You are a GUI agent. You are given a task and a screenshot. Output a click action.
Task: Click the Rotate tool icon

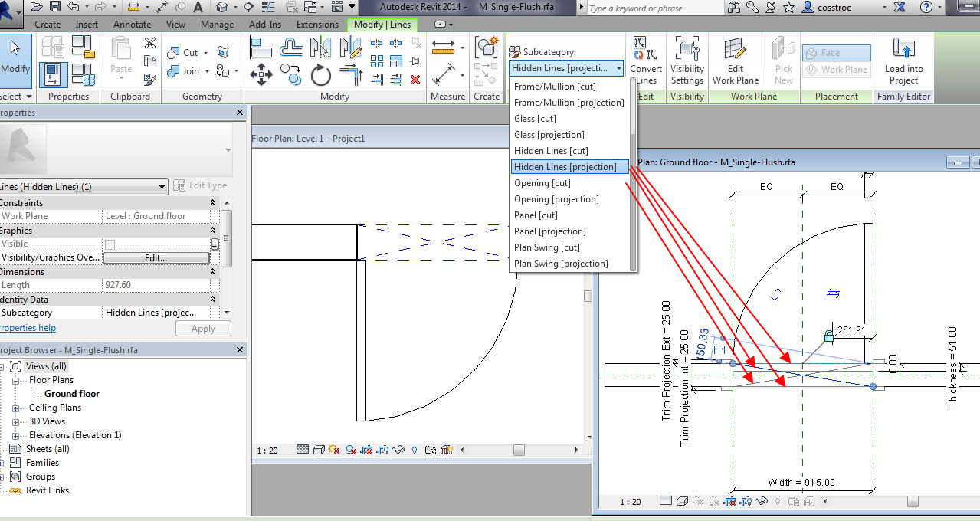[320, 74]
